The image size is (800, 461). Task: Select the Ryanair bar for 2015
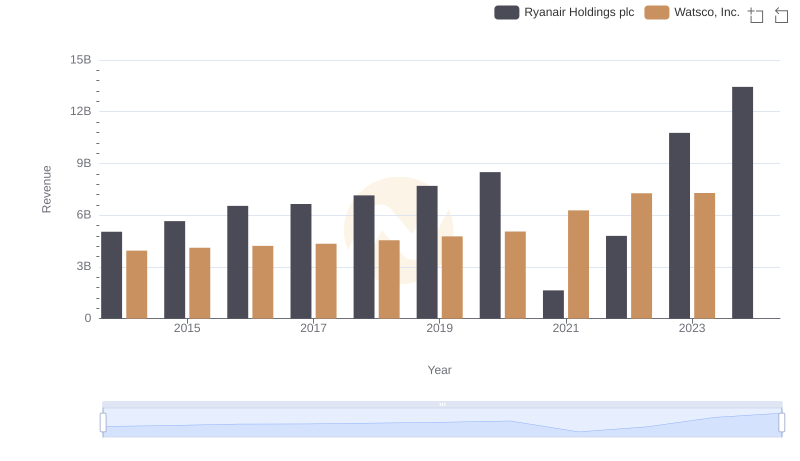point(174,270)
